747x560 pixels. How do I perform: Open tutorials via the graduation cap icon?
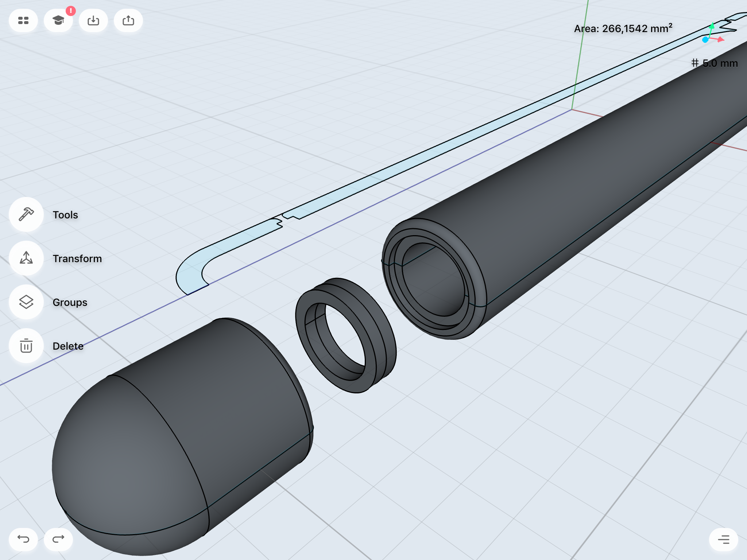pos(58,20)
